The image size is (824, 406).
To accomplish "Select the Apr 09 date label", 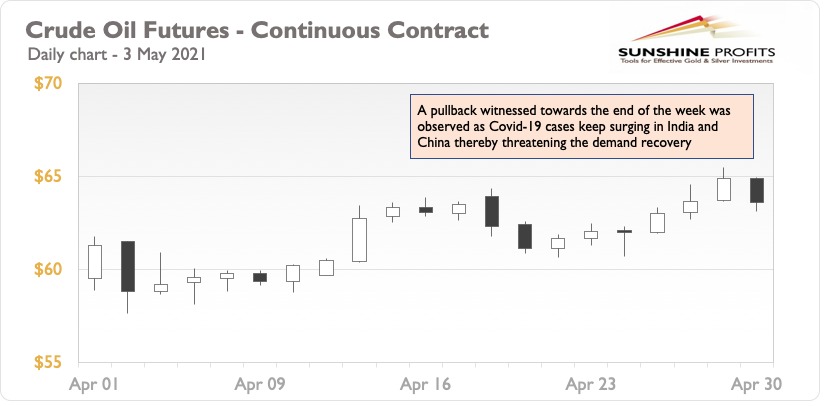I will [260, 384].
